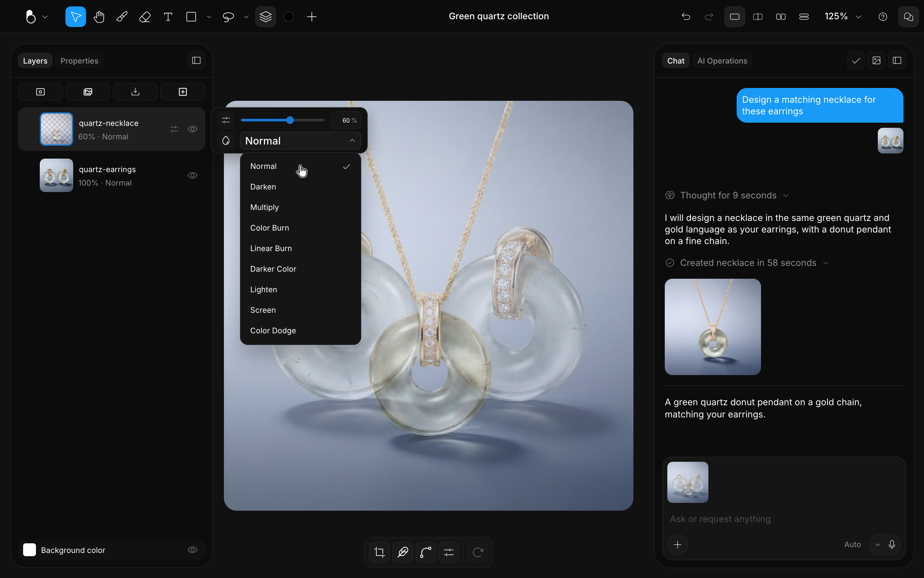Click the opacity slider handle
The height and width of the screenshot is (578, 924).
click(290, 120)
